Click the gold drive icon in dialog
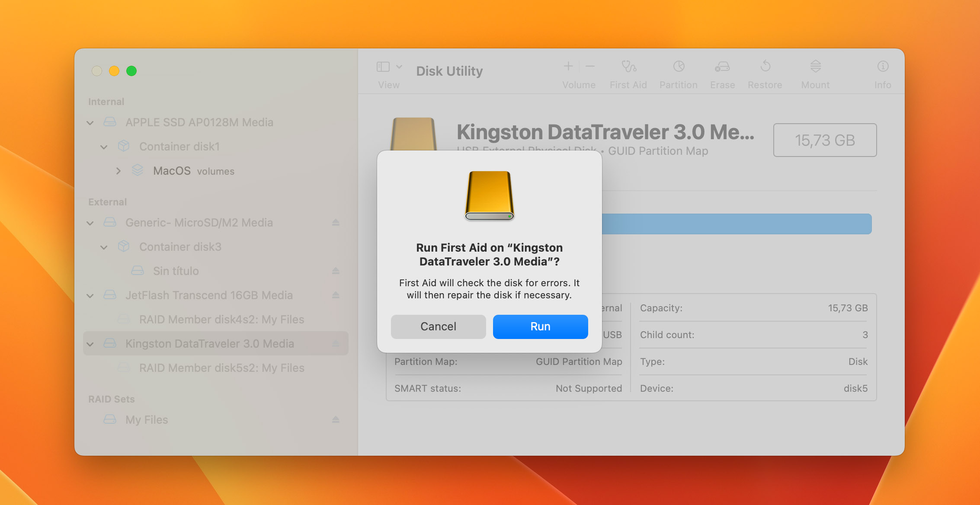980x505 pixels. coord(490,195)
